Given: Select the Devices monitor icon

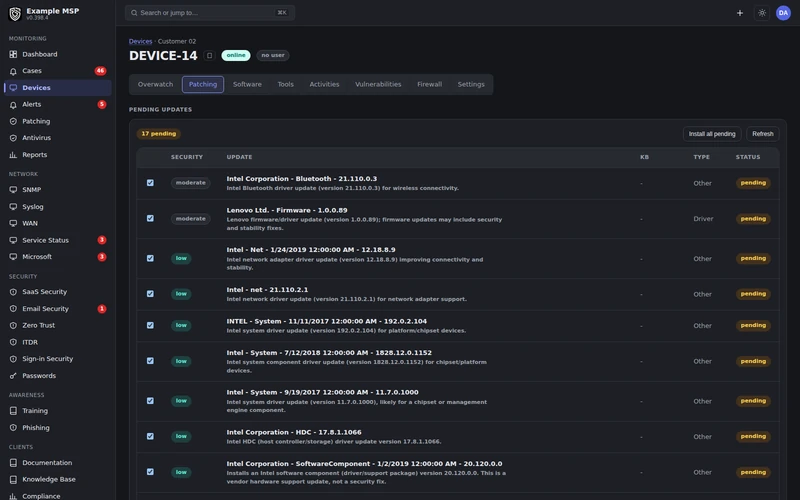Looking at the screenshot, I should [x=13, y=88].
